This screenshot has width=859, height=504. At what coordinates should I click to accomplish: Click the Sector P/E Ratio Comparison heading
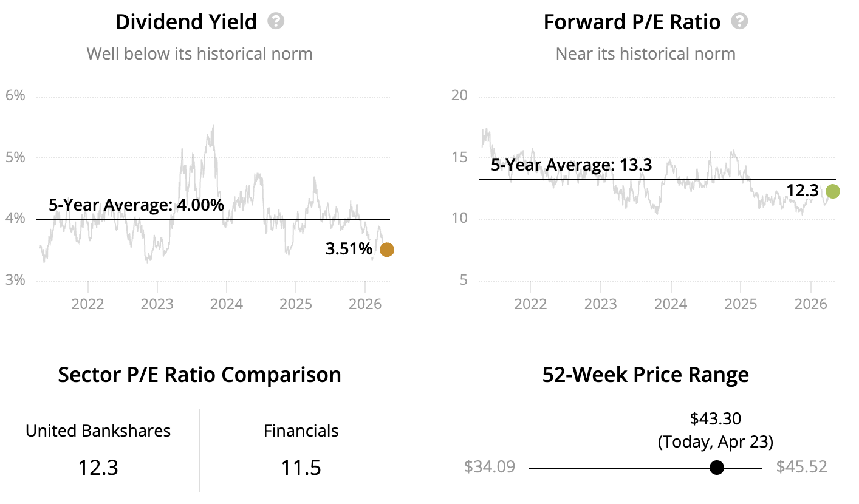pyautogui.click(x=199, y=375)
